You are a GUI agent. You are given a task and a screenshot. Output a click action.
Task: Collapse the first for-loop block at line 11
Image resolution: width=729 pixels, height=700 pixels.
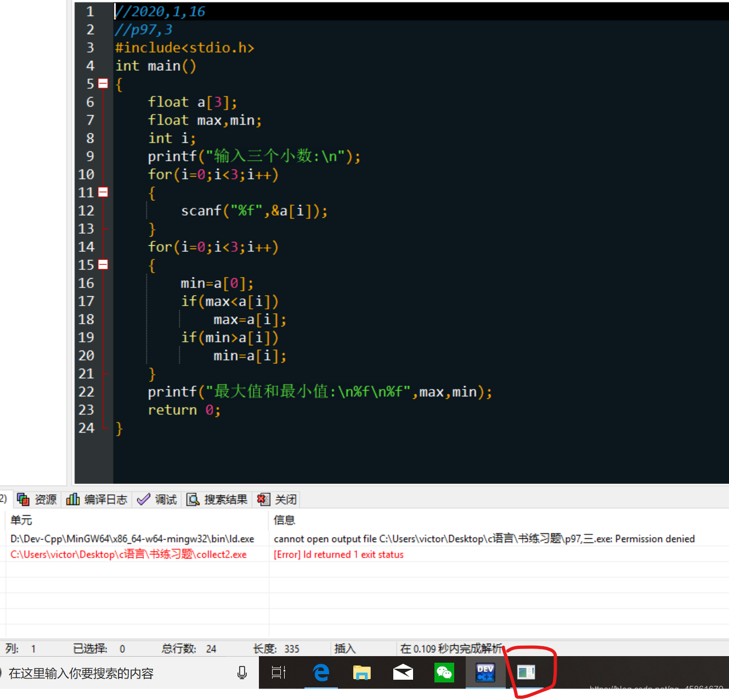[x=103, y=192]
